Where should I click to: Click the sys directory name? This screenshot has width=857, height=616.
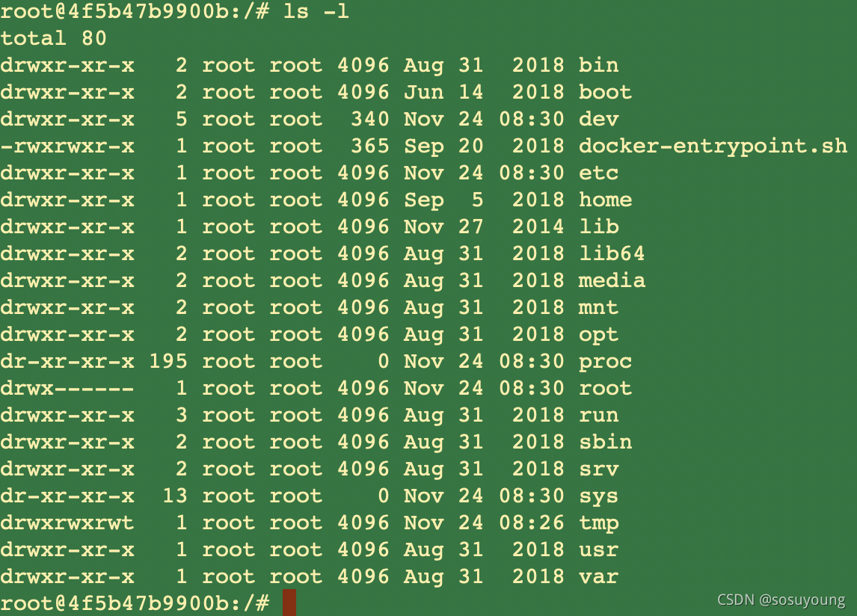pos(598,496)
